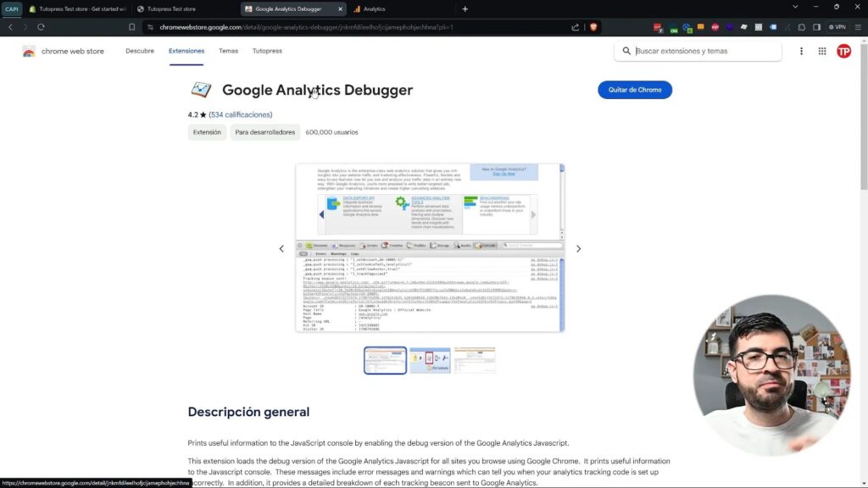
Task: Open the Tutopress store section
Action: click(267, 51)
